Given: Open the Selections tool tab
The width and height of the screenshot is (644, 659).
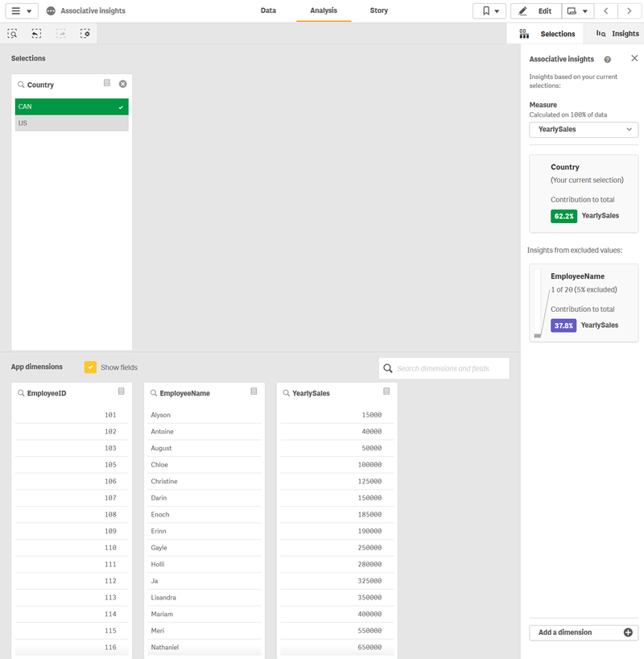Looking at the screenshot, I should (545, 34).
